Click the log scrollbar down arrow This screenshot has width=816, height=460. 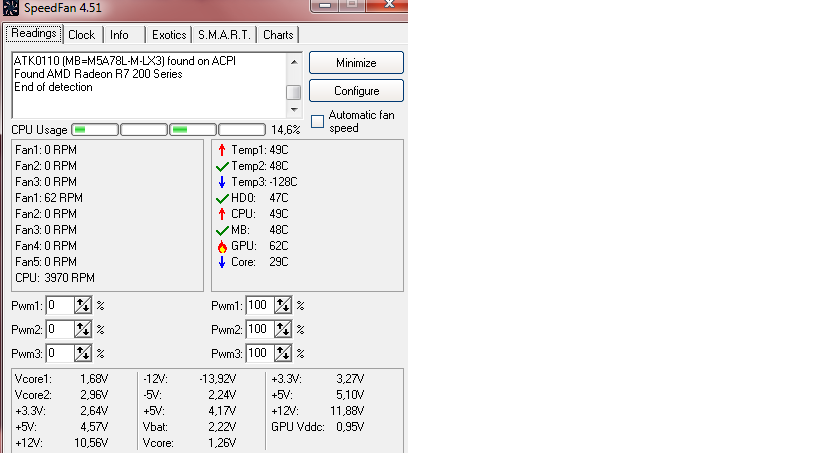pos(294,110)
